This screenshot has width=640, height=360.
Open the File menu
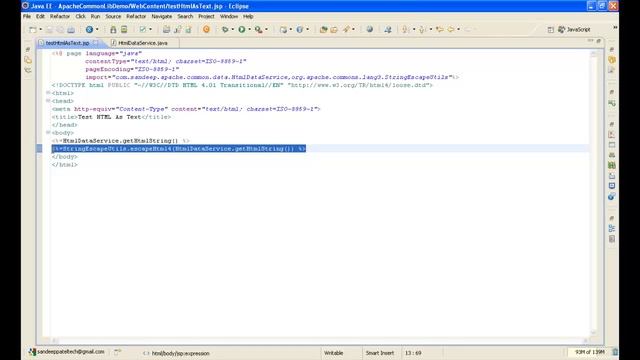(x=27, y=16)
